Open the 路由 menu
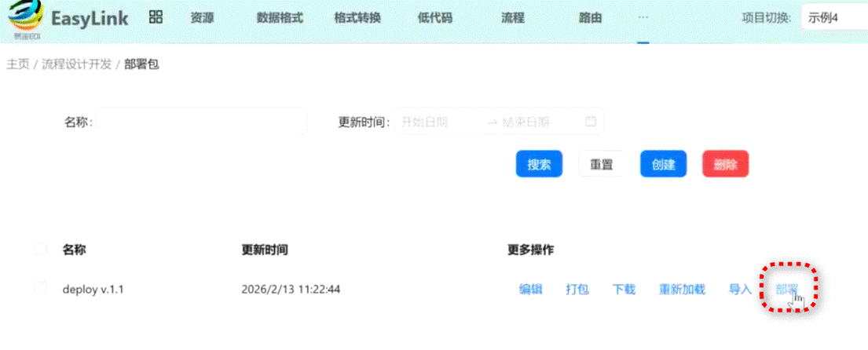The width and height of the screenshot is (868, 350). click(x=590, y=18)
